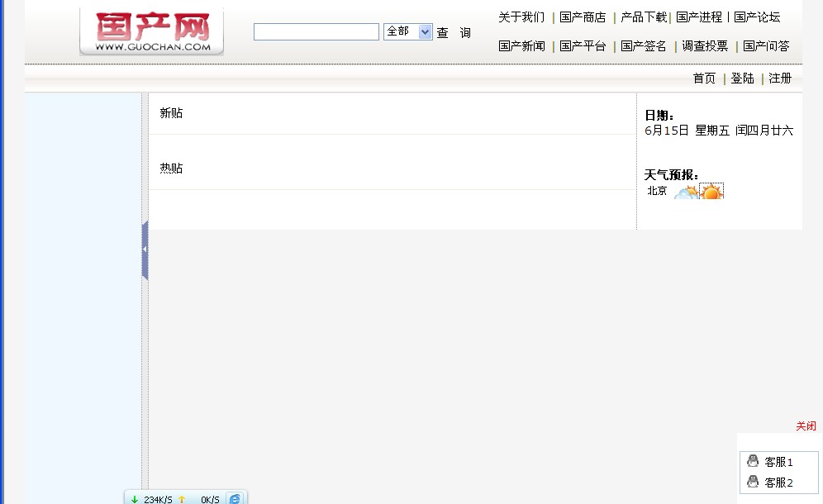Click the 234K/S download speed text
The height and width of the screenshot is (504, 823).
coord(158,500)
